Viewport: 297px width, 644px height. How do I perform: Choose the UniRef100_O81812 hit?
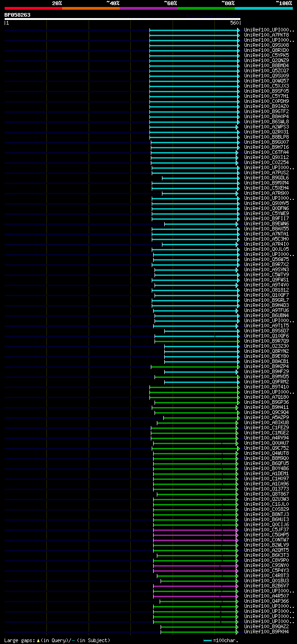point(266,290)
